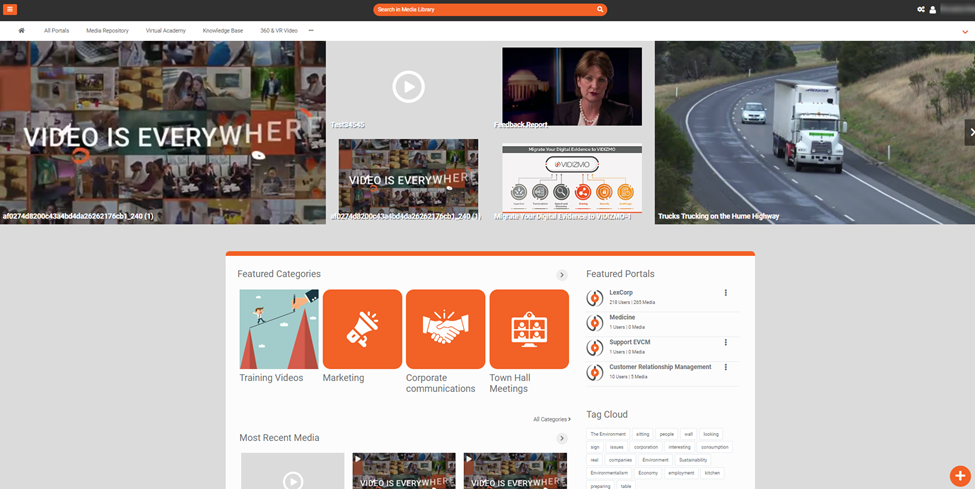Open the Marketing category icon tile
Image resolution: width=975 pixels, height=489 pixels.
(362, 329)
